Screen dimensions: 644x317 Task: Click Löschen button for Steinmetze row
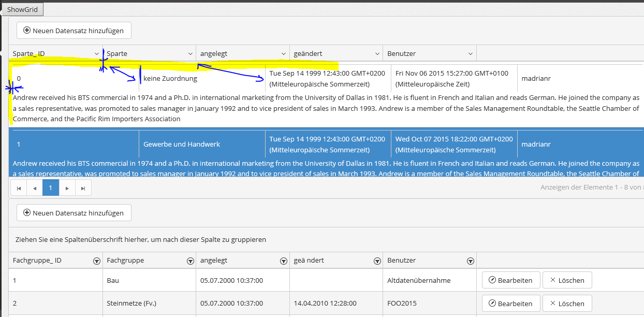[567, 304]
